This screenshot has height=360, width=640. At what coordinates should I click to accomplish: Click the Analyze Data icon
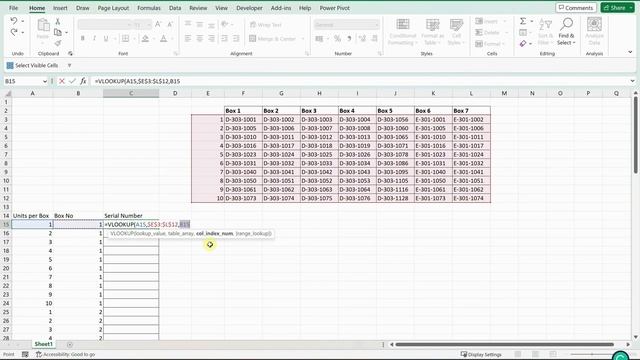[x=594, y=31]
